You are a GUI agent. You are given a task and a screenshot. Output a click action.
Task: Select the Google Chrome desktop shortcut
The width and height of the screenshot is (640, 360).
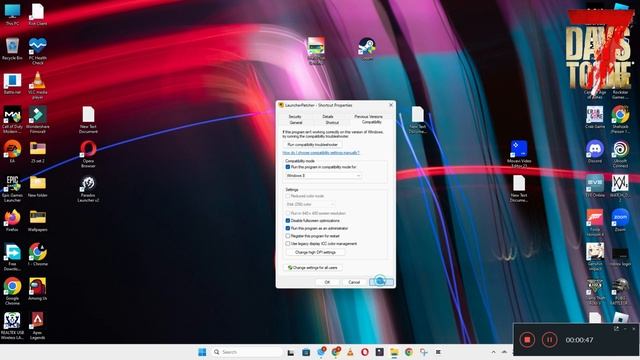[12, 291]
